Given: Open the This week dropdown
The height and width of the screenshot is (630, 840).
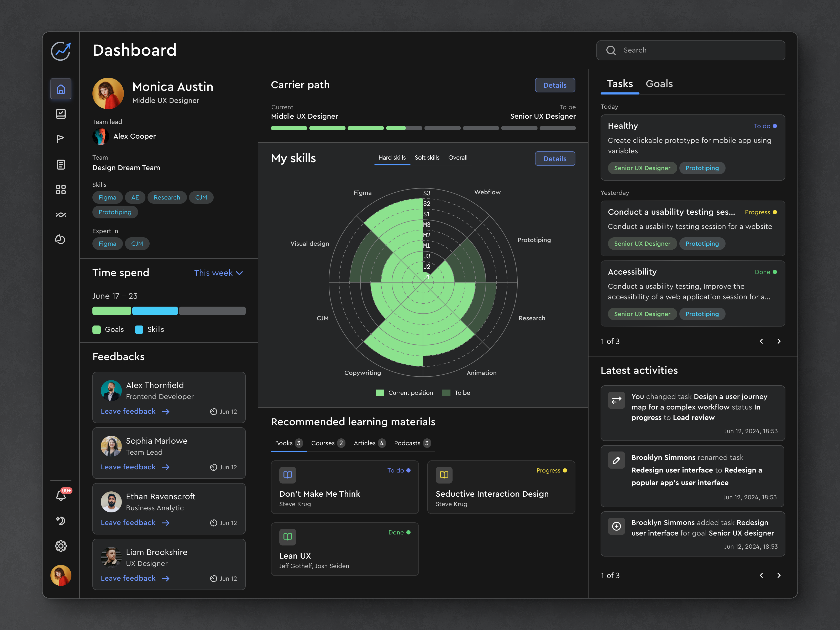Looking at the screenshot, I should (x=218, y=273).
